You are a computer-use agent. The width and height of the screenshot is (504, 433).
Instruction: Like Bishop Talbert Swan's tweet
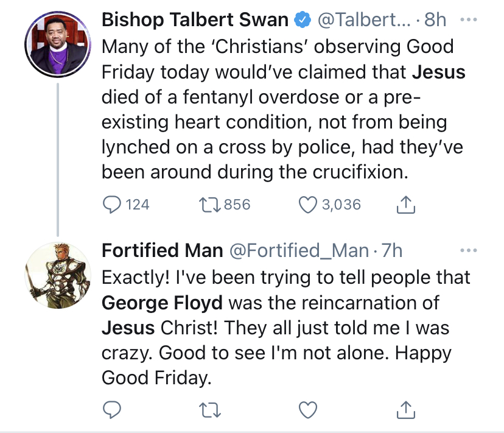tap(308, 205)
